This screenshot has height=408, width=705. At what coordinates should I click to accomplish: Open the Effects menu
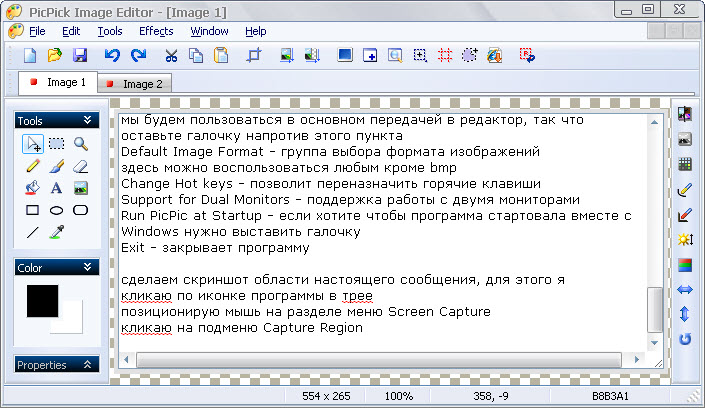point(156,31)
